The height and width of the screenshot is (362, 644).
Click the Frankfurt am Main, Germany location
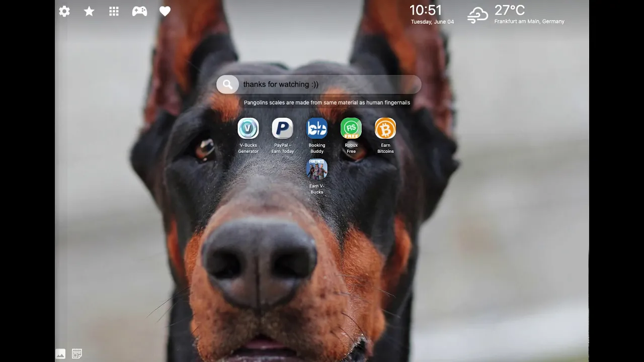pyautogui.click(x=529, y=22)
